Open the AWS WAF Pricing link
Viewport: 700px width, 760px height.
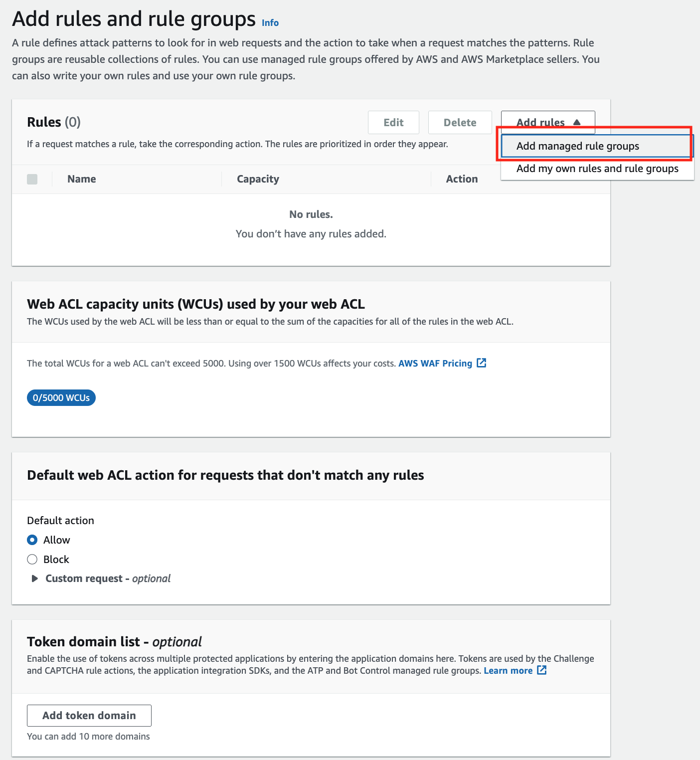point(435,364)
